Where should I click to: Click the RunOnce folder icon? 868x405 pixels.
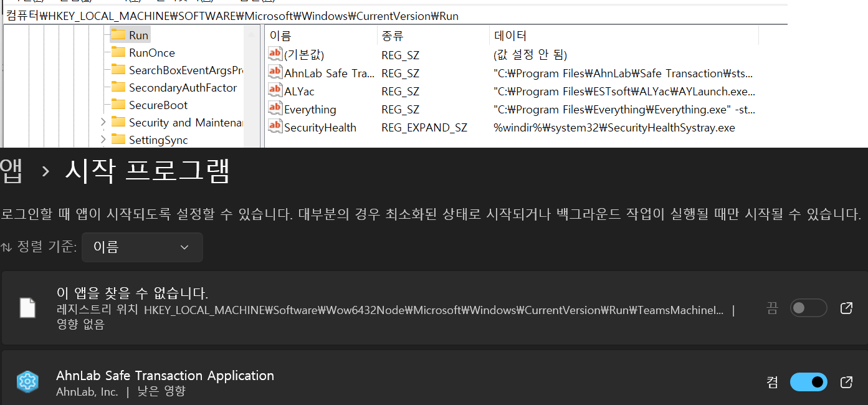(x=118, y=52)
